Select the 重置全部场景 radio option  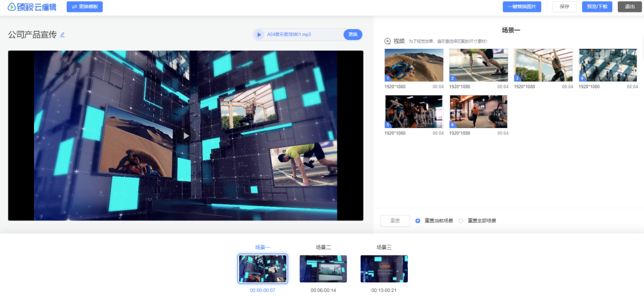pos(460,220)
